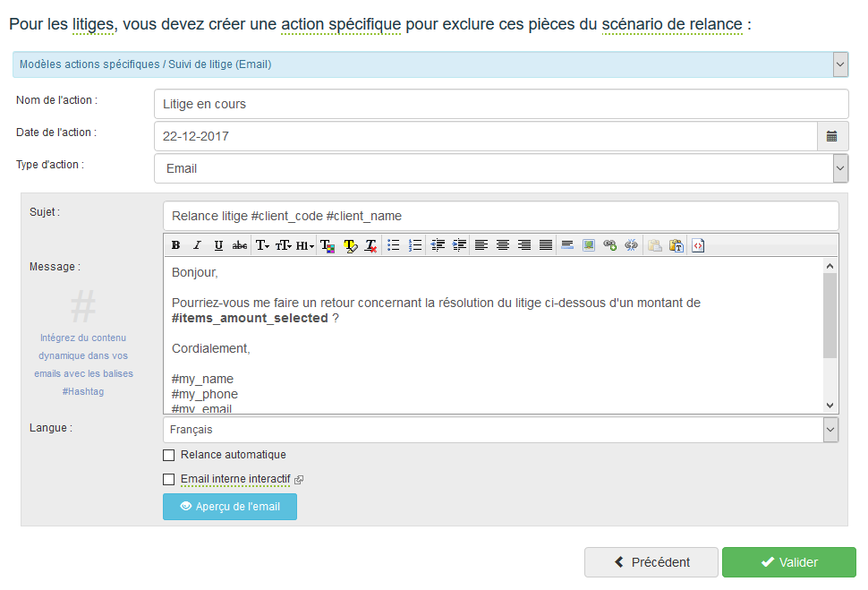The height and width of the screenshot is (590, 868).
Task: Center-align the message text
Action: coord(503,245)
